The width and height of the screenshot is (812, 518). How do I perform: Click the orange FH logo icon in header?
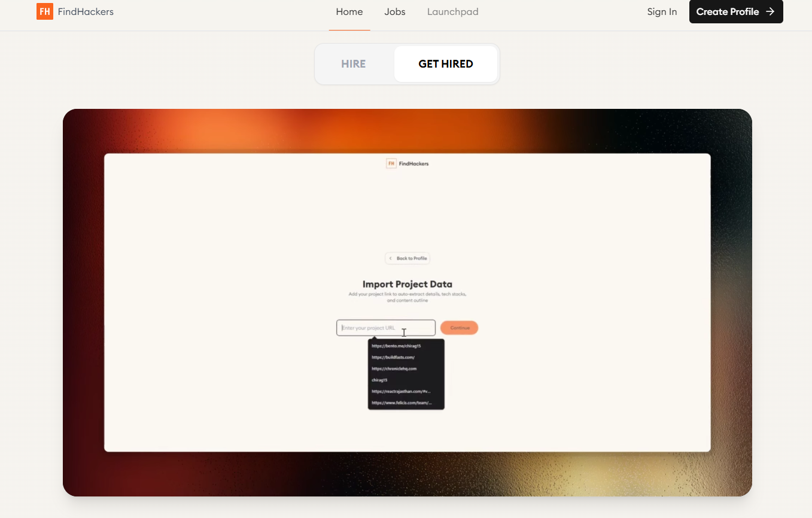tap(45, 12)
